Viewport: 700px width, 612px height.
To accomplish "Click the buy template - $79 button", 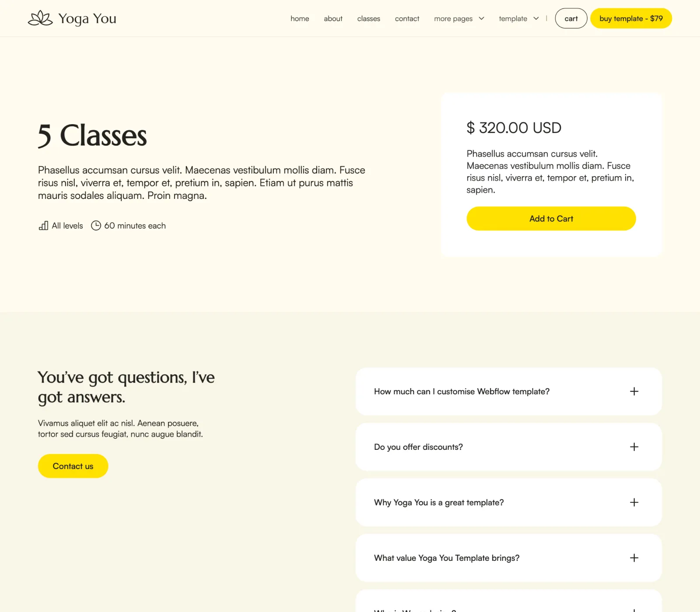I will [631, 18].
